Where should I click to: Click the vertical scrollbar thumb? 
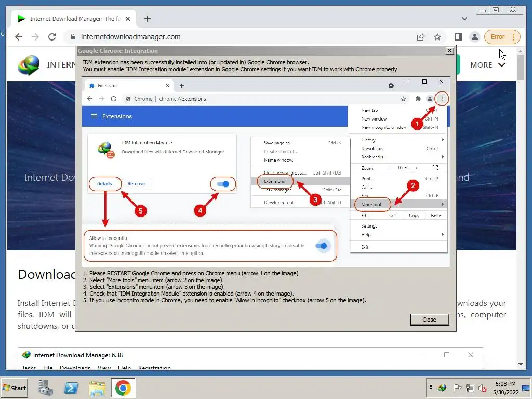(521, 67)
